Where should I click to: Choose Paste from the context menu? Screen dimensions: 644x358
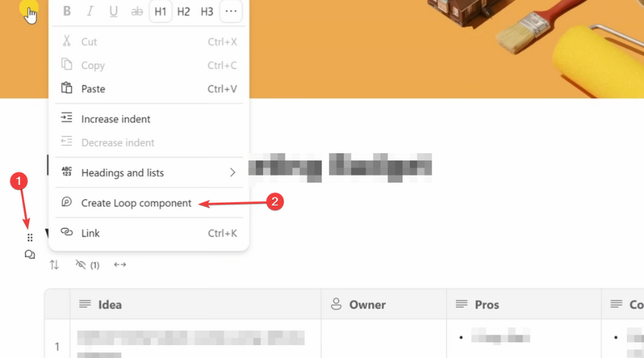[x=149, y=89]
